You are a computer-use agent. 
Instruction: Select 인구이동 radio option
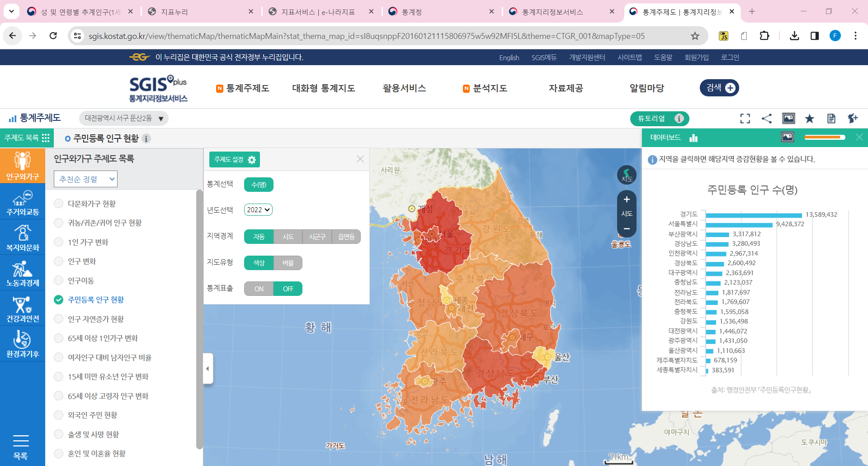58,281
